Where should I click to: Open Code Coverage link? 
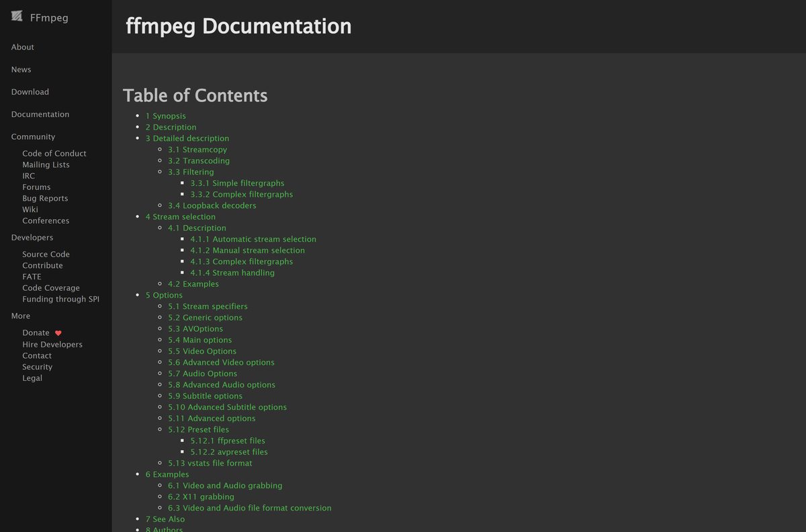51,287
